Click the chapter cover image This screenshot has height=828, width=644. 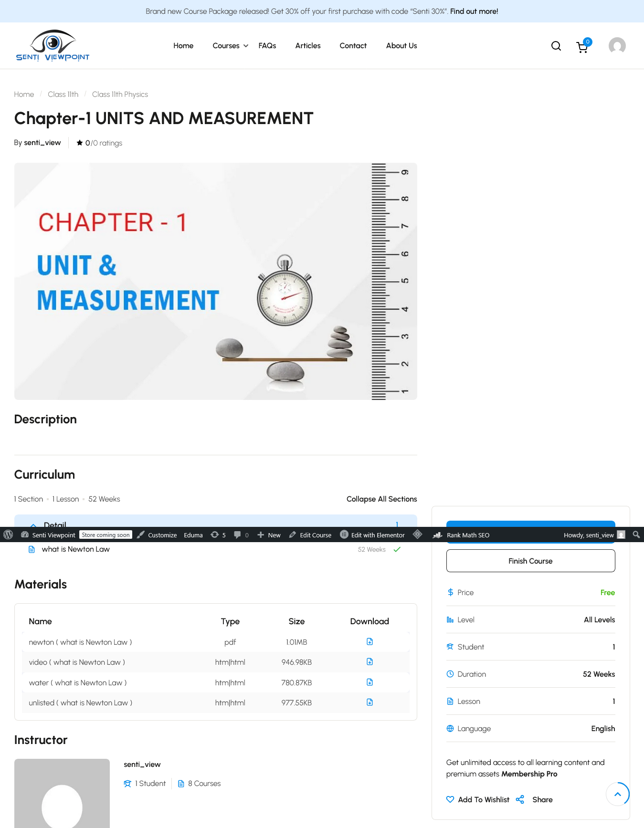216,281
